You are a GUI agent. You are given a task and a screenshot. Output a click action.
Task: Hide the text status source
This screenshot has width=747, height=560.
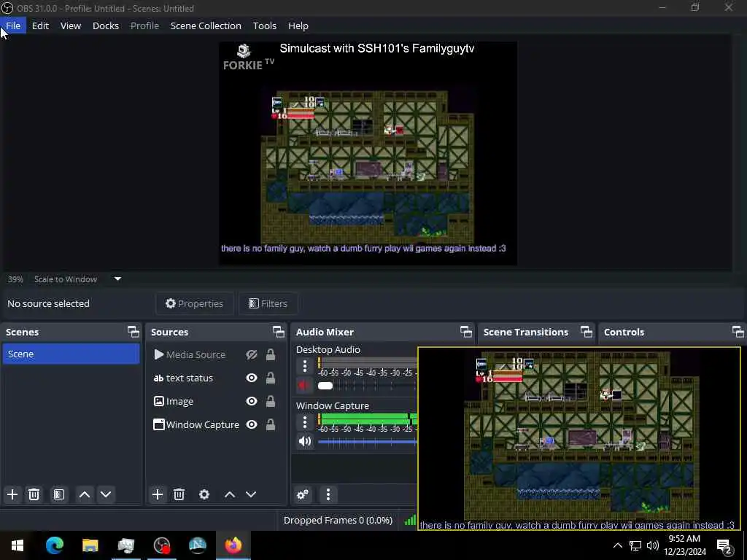click(252, 378)
